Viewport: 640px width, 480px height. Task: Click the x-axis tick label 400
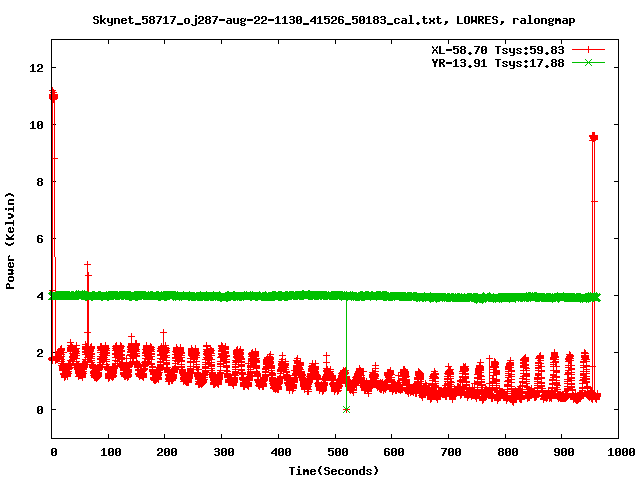coord(281,452)
